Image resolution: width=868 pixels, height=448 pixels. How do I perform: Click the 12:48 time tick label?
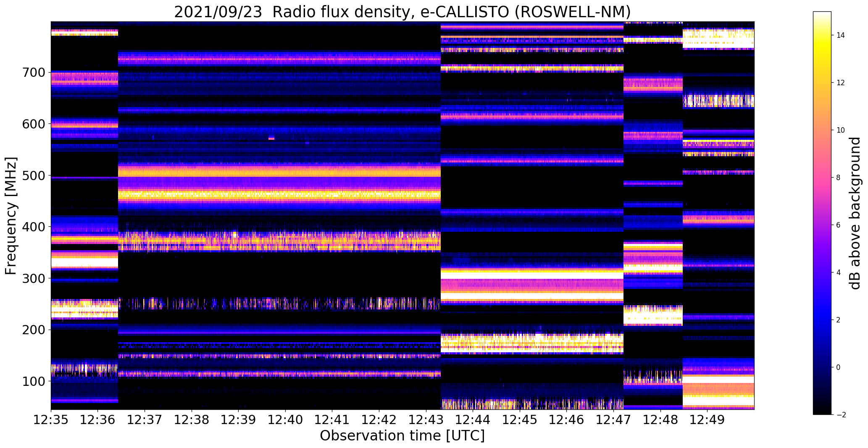pyautogui.click(x=660, y=419)
